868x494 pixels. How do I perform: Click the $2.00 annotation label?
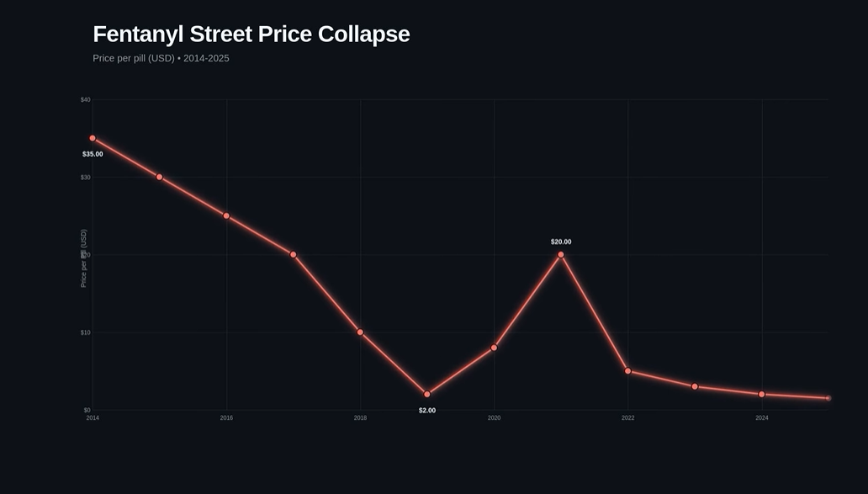[x=427, y=410]
